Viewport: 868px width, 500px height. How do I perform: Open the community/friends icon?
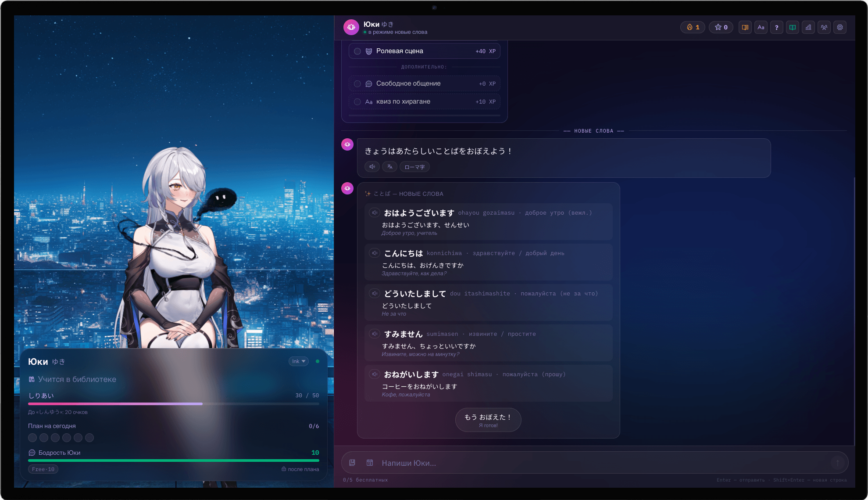pyautogui.click(x=824, y=27)
